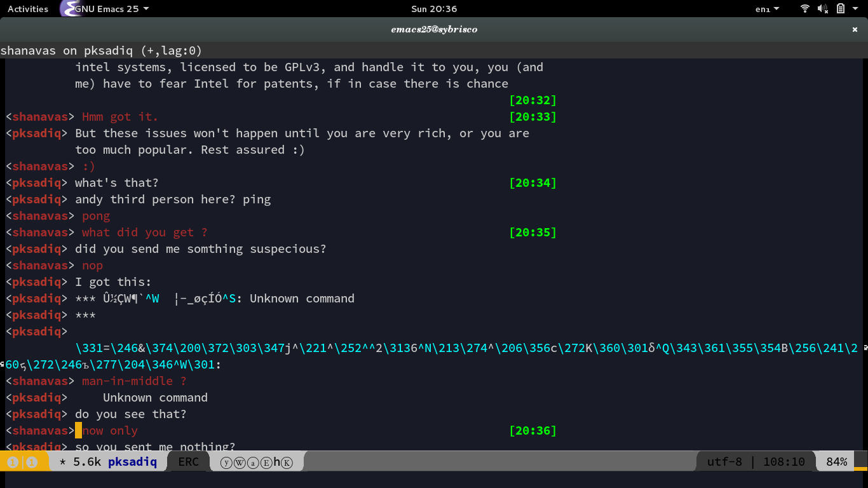Viewport: 868px width, 488px height.
Task: Click the circled K minor mode indicator
Action: [x=287, y=463]
